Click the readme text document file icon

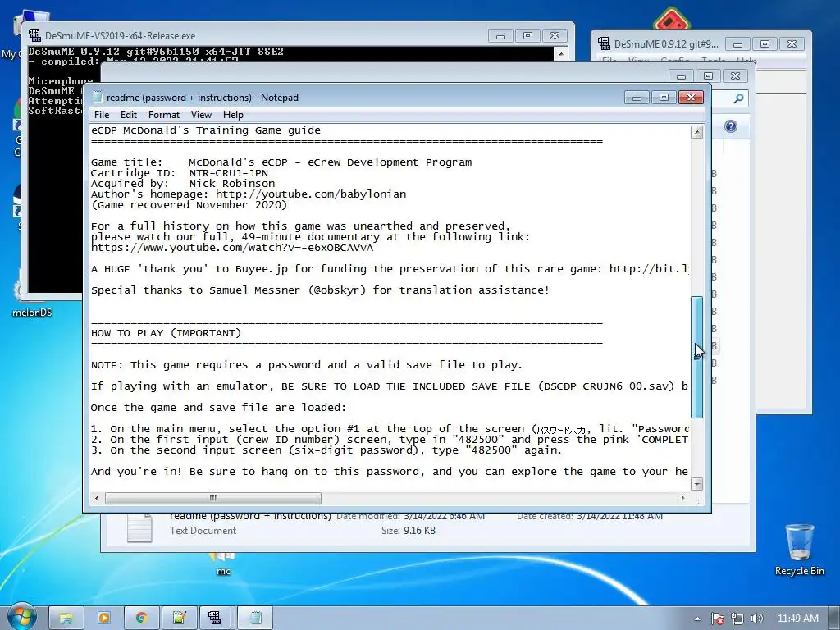click(x=139, y=527)
